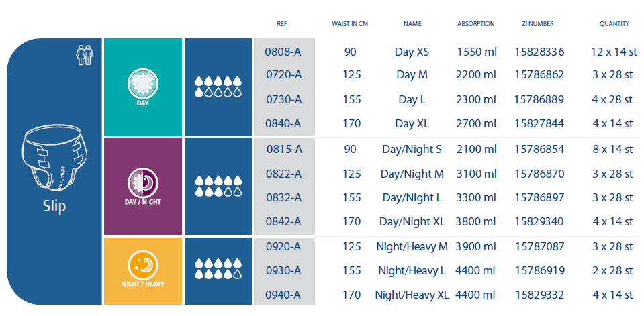This screenshot has height=316, width=644.
Task: Click the 2 x 28 st quantity
Action: (x=613, y=271)
